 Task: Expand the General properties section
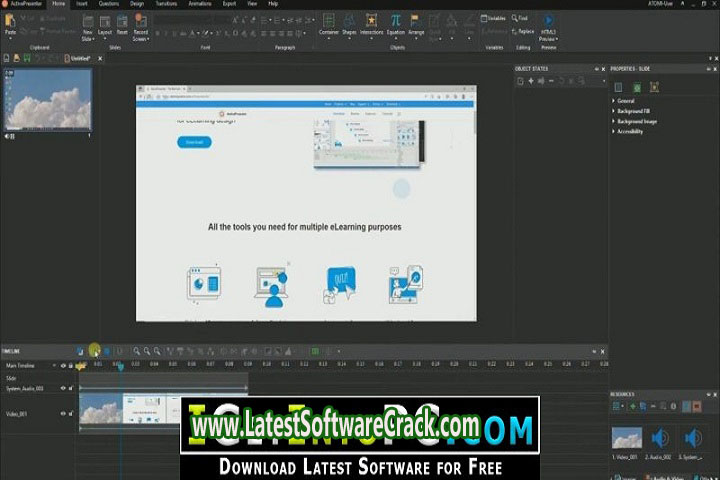tap(614, 101)
